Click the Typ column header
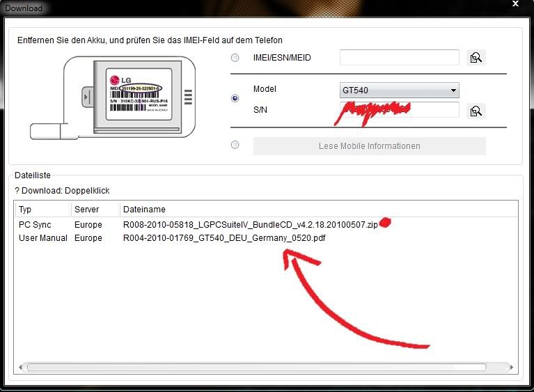This screenshot has width=534, height=392. 43,209
